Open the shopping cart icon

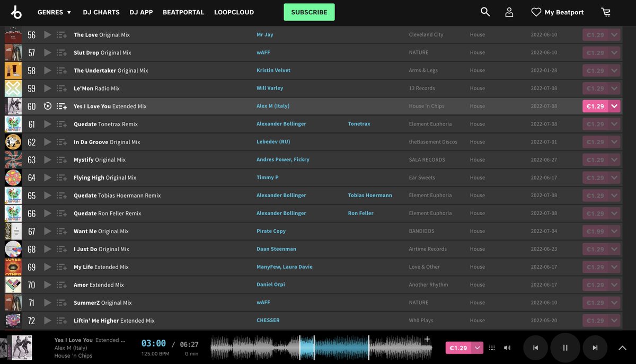point(605,11)
